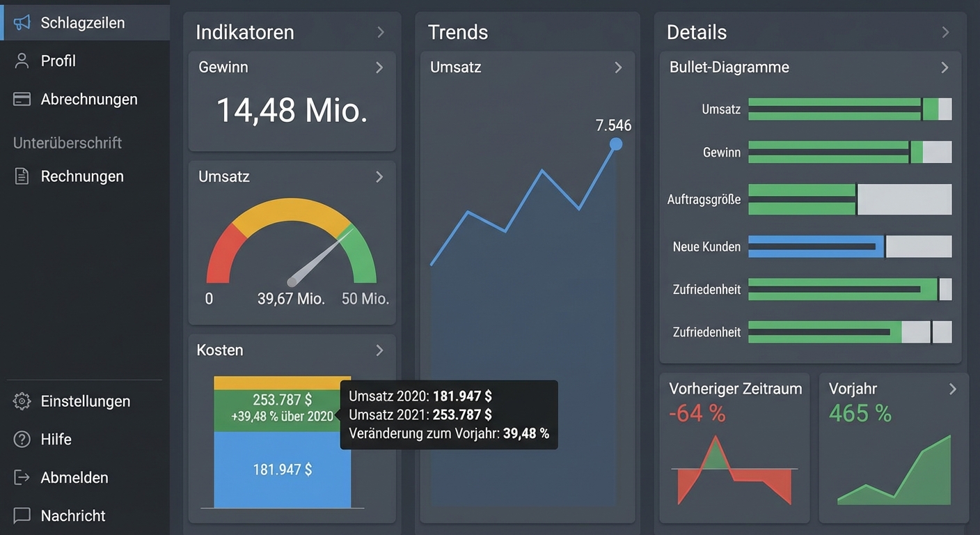Click the Abmelden logout arrow icon
The image size is (980, 535).
coord(22,478)
